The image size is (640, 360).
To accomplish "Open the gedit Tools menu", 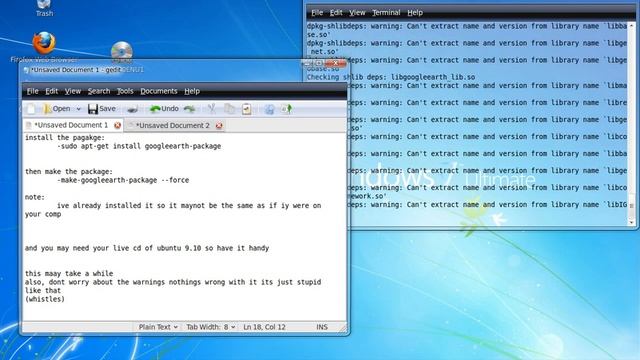I will pos(125,91).
